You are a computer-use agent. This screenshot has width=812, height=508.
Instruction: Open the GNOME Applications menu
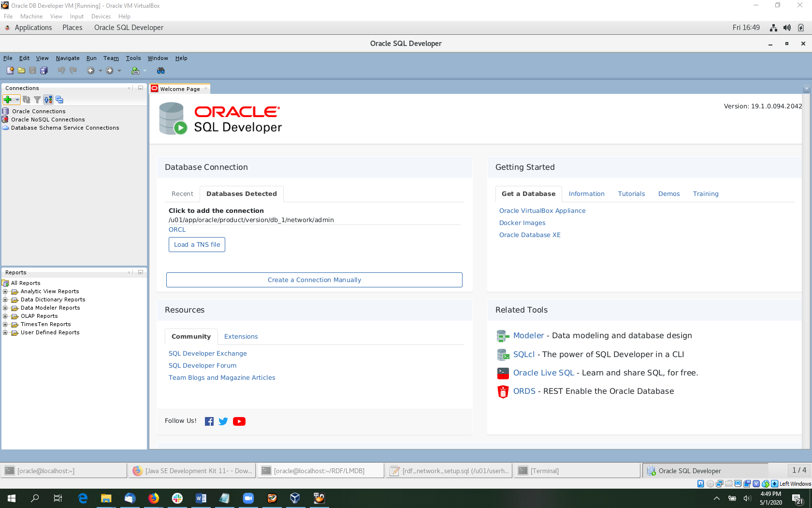click(33, 28)
